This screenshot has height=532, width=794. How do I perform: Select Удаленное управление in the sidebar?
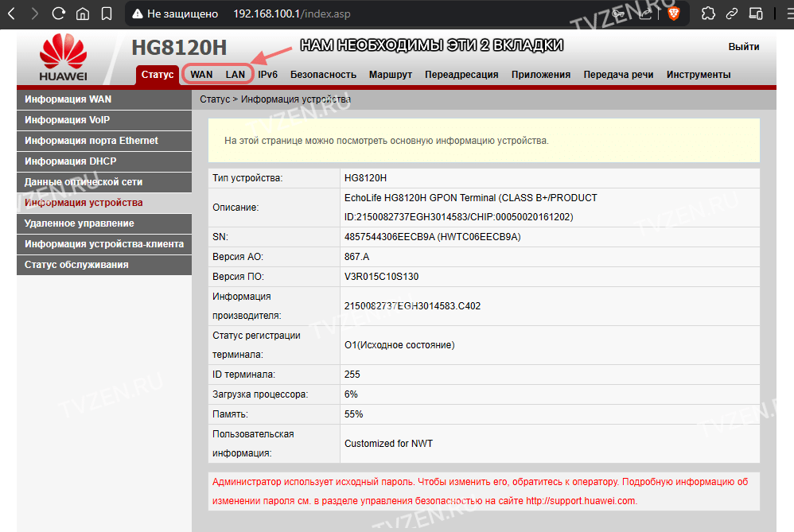pos(104,223)
